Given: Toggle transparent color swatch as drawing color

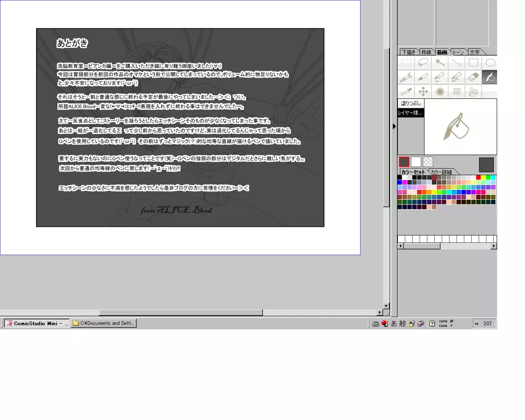Looking at the screenshot, I should click(428, 162).
